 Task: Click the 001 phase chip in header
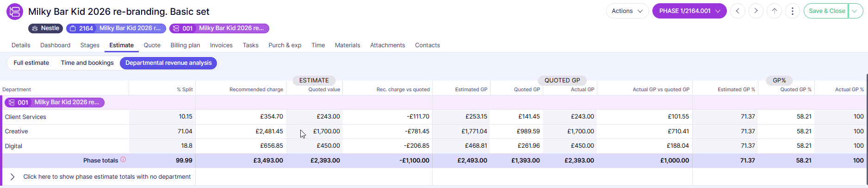coord(219,28)
